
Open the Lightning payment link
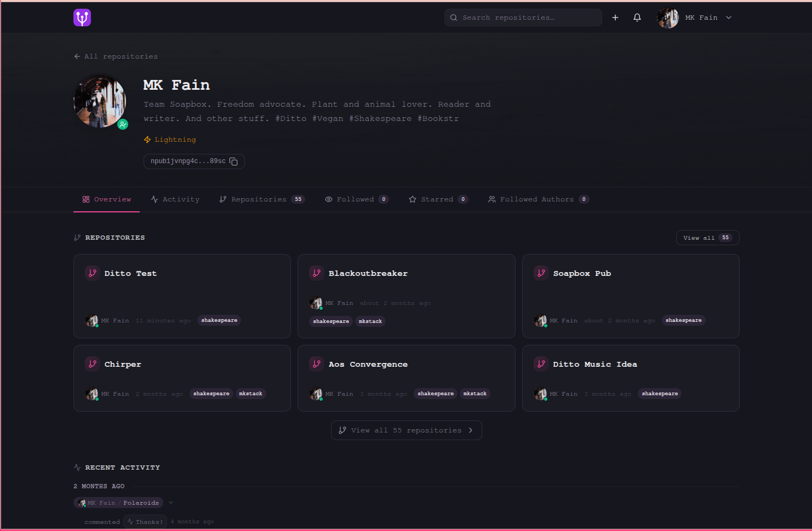tap(170, 140)
